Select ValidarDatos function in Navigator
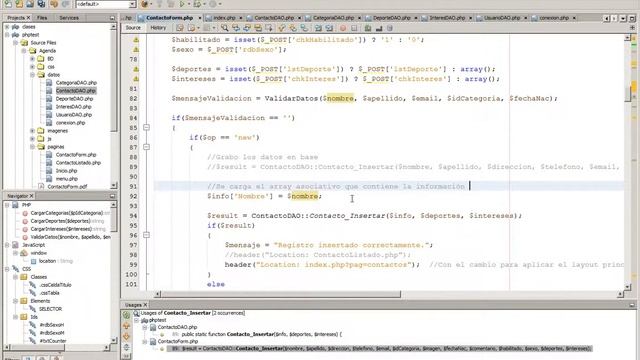The image size is (640, 360). coord(70,237)
